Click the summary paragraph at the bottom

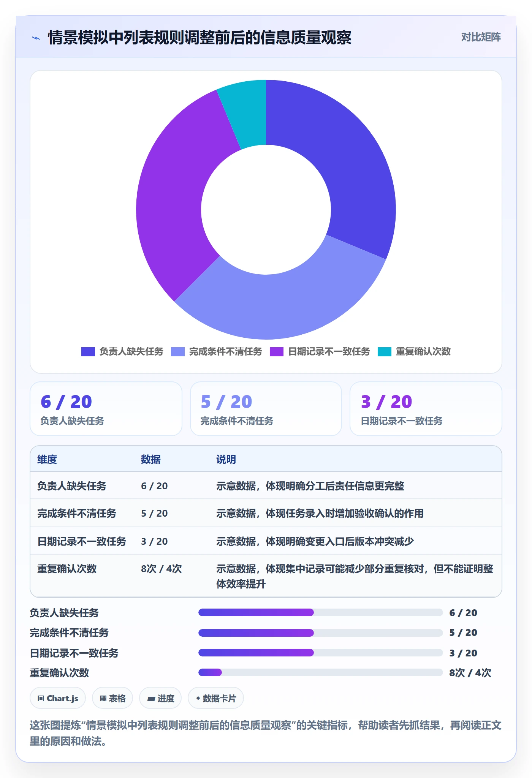[x=266, y=733]
